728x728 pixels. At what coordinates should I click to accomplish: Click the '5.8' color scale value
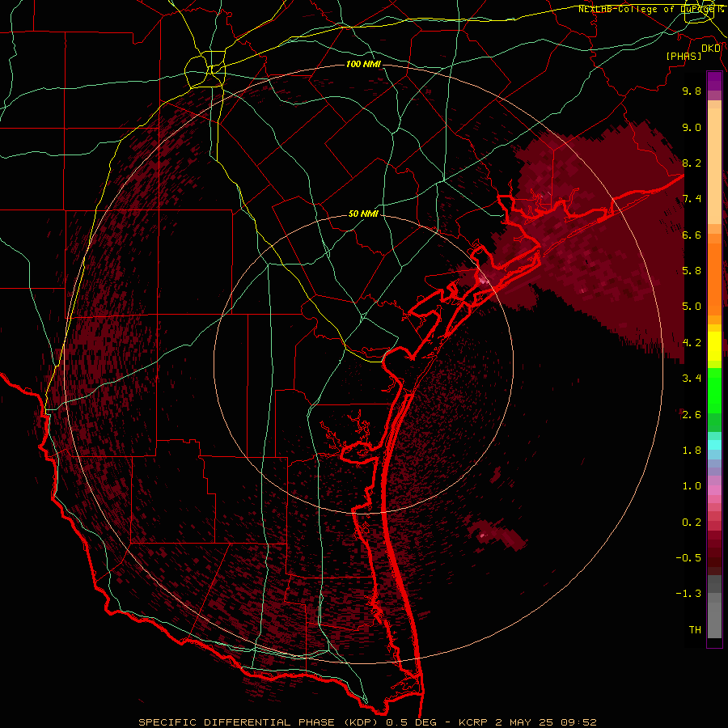click(x=692, y=271)
